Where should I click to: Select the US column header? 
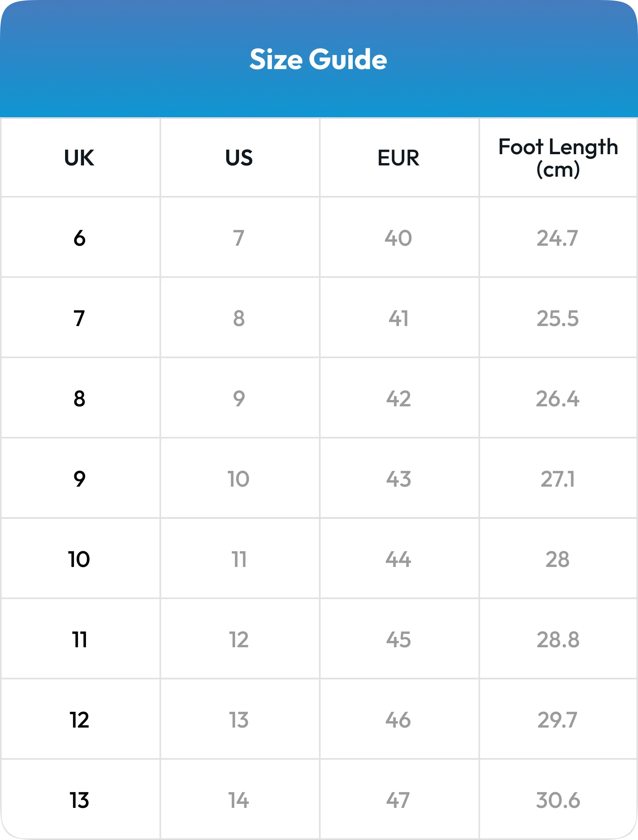(x=239, y=157)
